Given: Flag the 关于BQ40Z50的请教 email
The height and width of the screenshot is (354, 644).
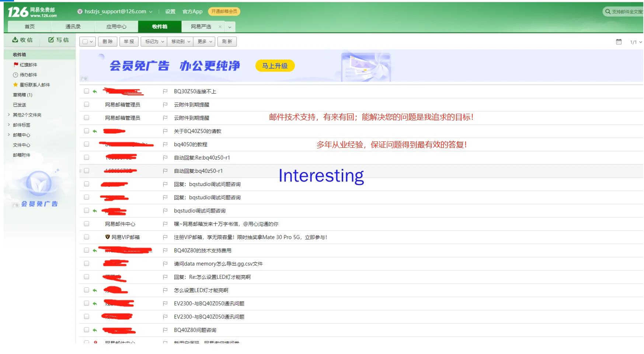Looking at the screenshot, I should 165,131.
